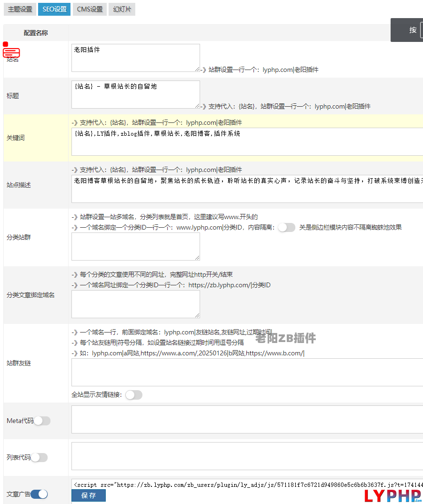Click the 分类站群 row label
Viewport: 423px width, 504px height.
(19, 237)
